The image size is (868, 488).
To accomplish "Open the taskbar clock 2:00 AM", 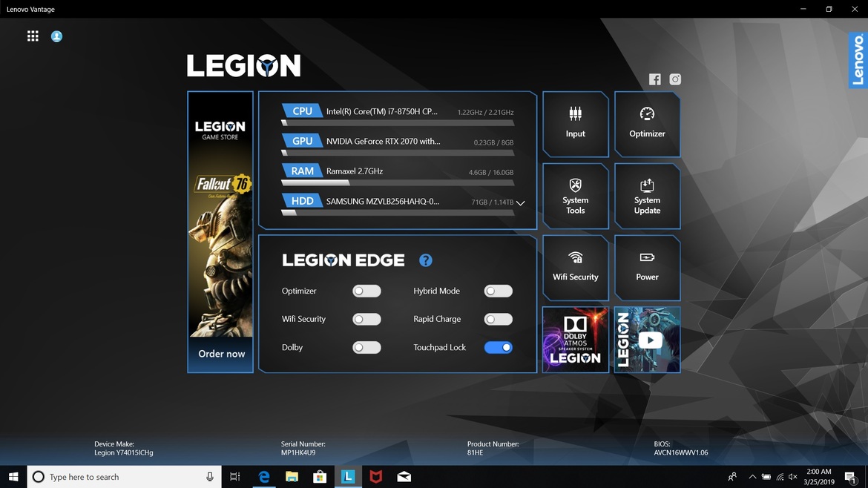I will 819,476.
